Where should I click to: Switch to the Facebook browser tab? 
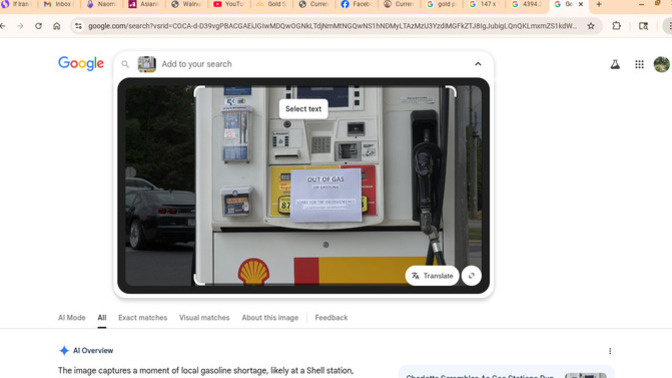[356, 4]
